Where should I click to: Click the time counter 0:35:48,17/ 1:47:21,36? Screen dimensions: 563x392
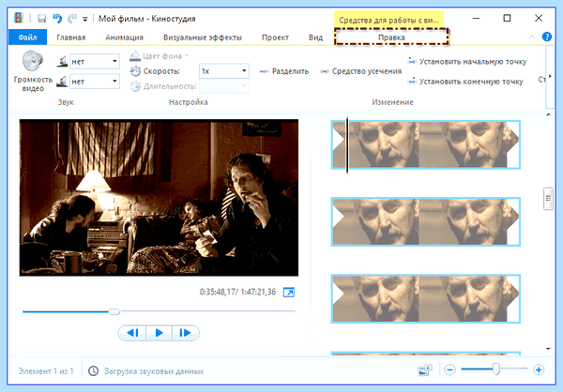[x=237, y=292]
